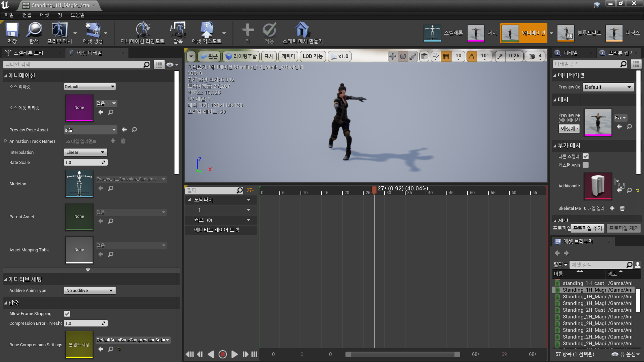Click the Content Browser Browse (탐색) icon
644x362 pixels.
[x=34, y=30]
